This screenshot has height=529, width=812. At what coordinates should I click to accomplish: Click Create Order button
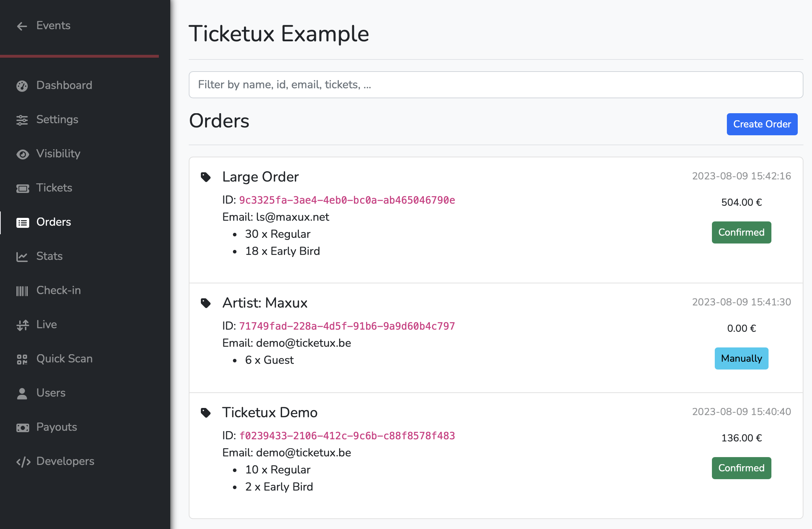click(762, 124)
